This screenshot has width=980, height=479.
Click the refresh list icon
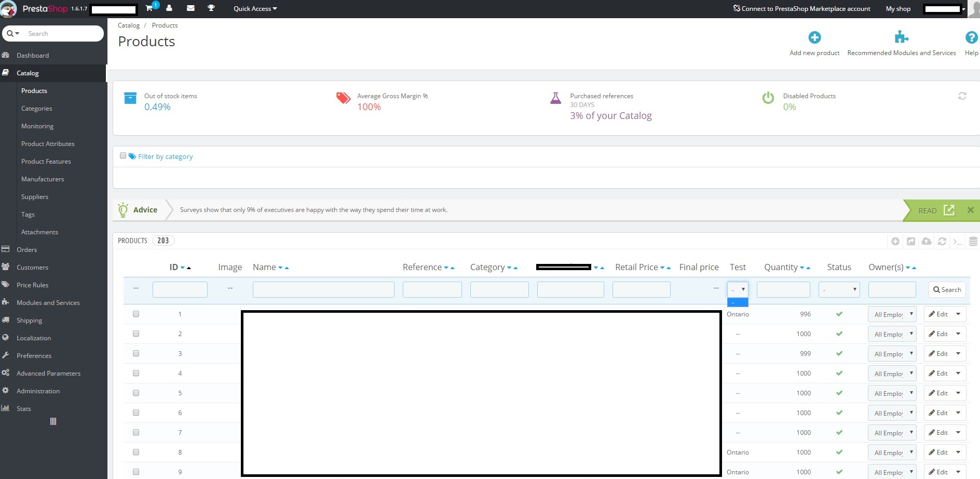click(942, 241)
